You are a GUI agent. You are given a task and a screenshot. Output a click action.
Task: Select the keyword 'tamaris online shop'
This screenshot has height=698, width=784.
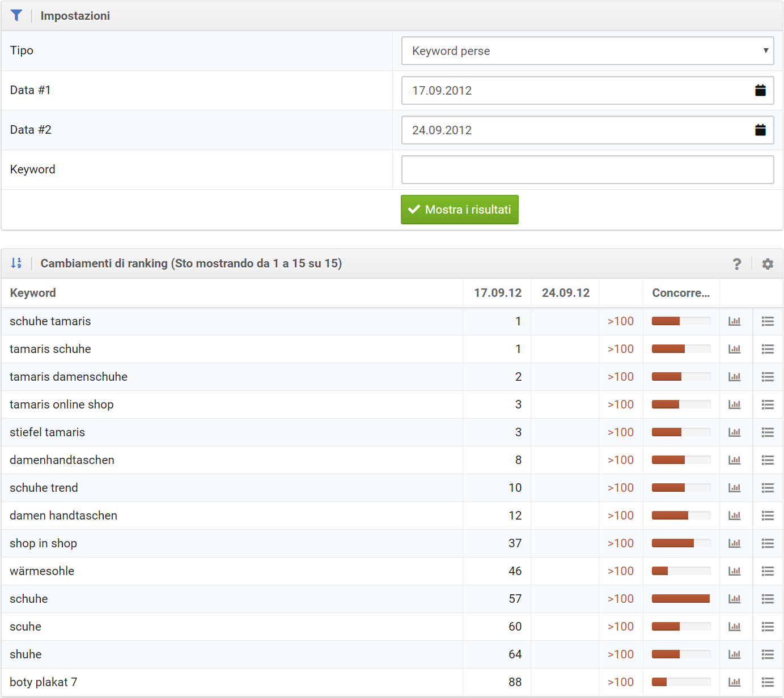(62, 405)
